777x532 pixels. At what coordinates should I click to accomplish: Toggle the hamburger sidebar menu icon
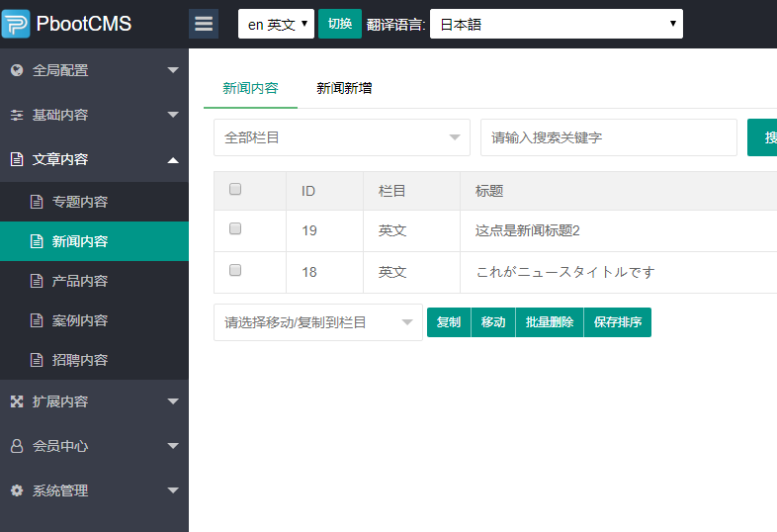204,24
